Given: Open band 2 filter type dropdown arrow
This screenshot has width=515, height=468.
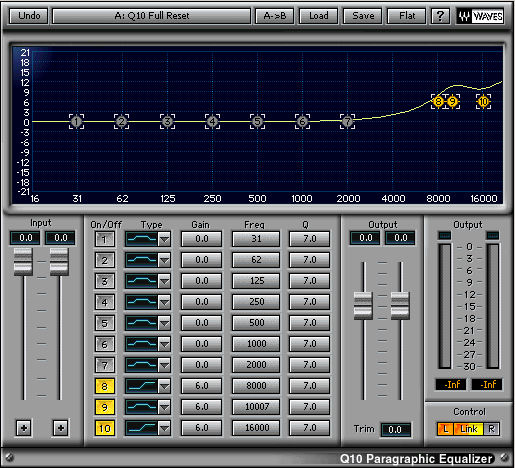Looking at the screenshot, I should pyautogui.click(x=164, y=260).
